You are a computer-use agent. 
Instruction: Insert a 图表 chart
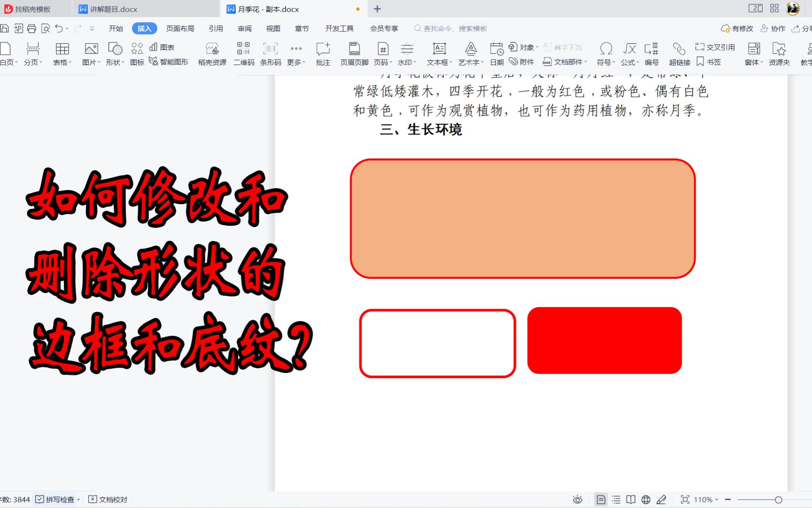(162, 47)
